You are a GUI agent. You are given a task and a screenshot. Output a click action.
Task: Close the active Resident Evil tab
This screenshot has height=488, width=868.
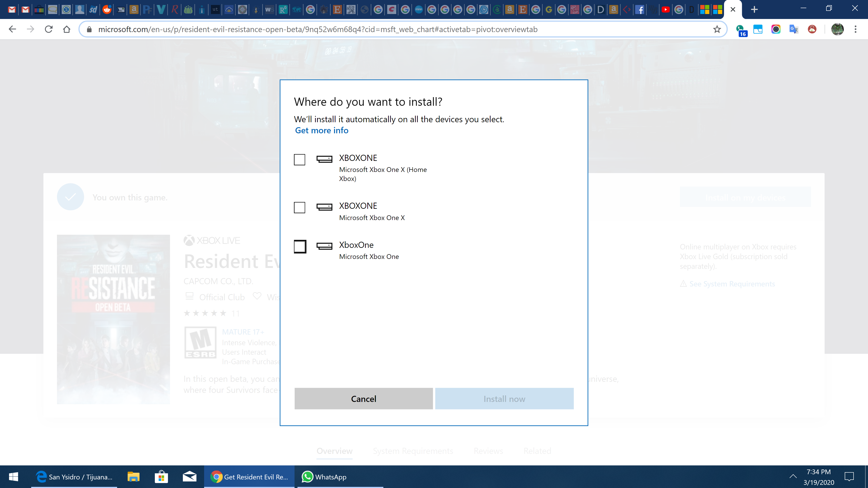(x=733, y=9)
